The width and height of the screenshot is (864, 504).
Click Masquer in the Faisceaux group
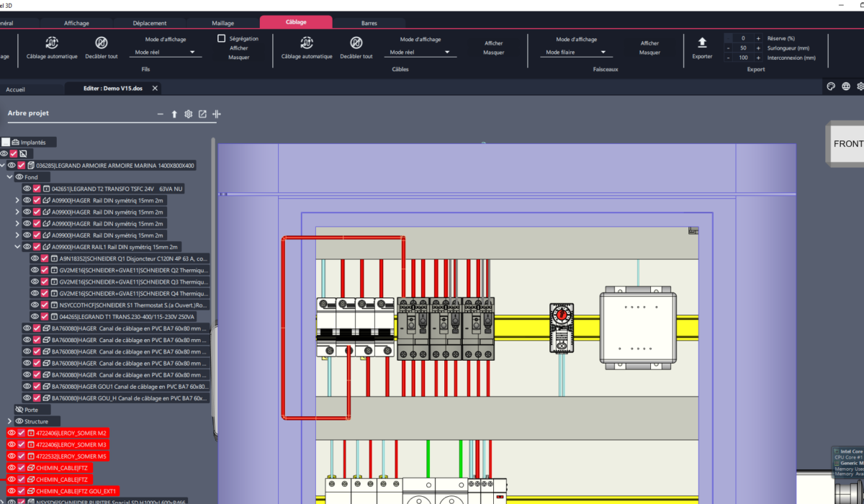coord(650,53)
